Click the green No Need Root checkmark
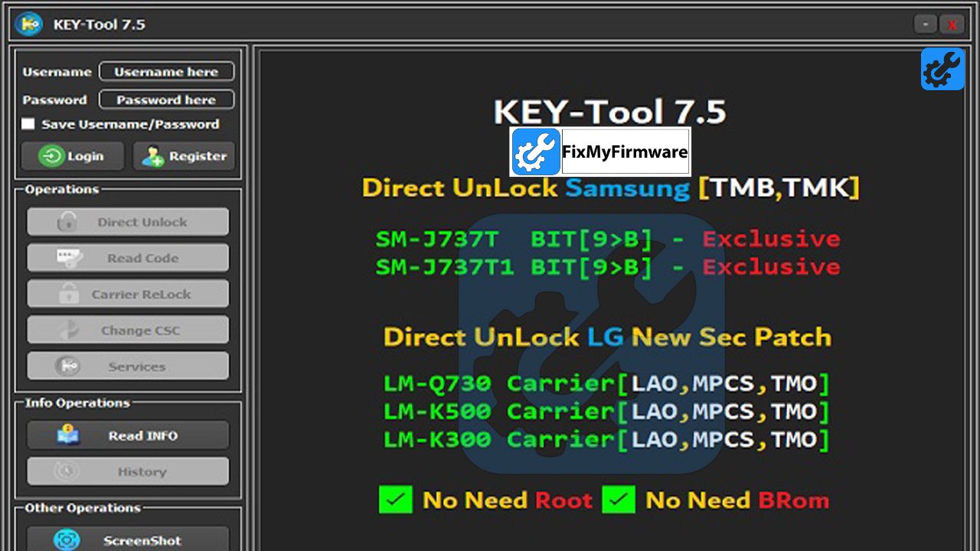This screenshot has height=551, width=980. 395,500
